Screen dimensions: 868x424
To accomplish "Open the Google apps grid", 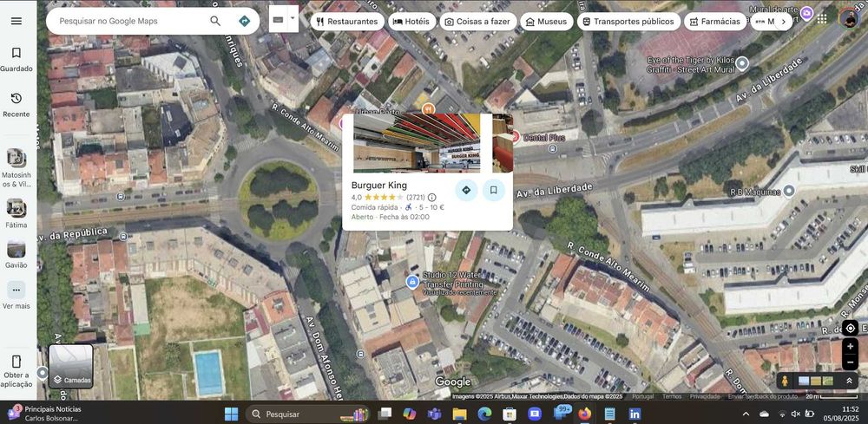I will pos(822,18).
